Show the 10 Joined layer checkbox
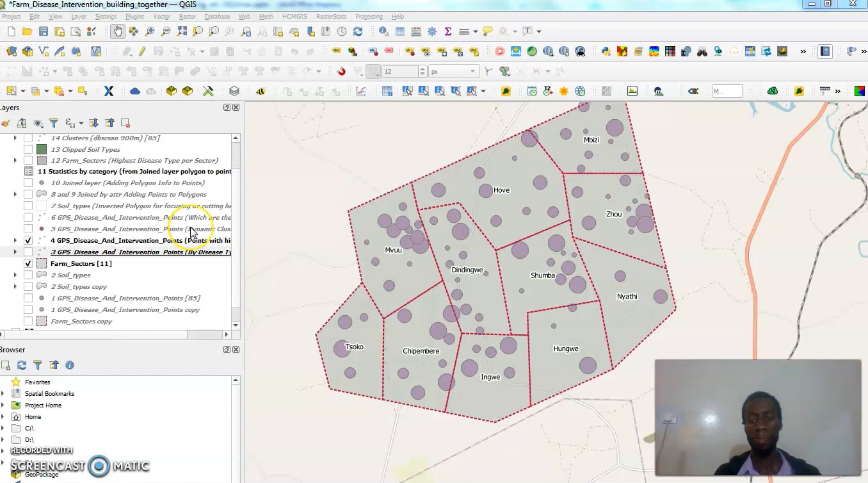This screenshot has width=868, height=483. click(x=28, y=183)
